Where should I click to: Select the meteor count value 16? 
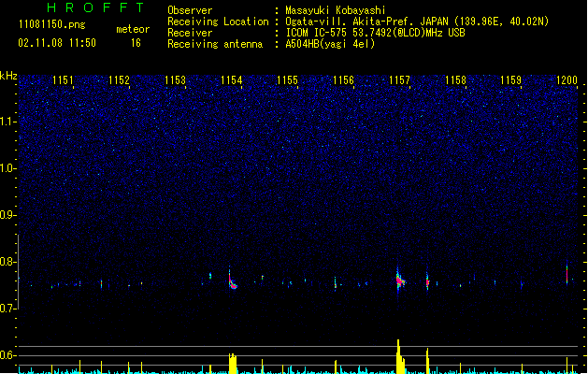click(136, 43)
